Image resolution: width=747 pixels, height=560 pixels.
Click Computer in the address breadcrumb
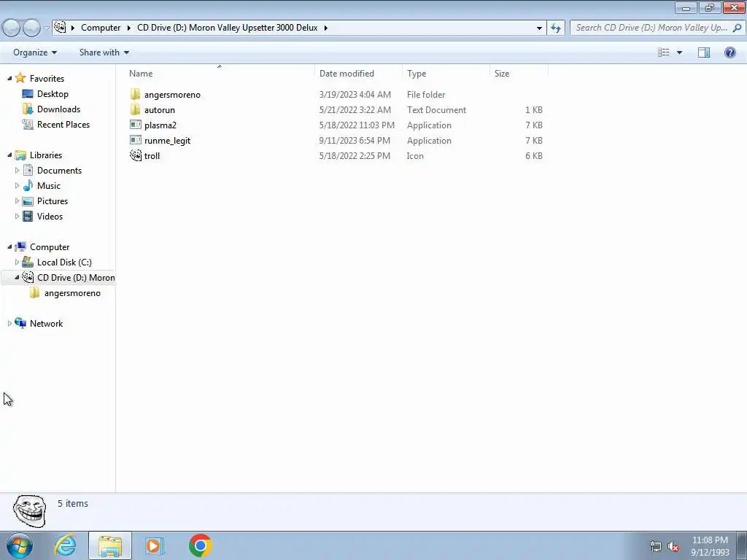tap(101, 28)
